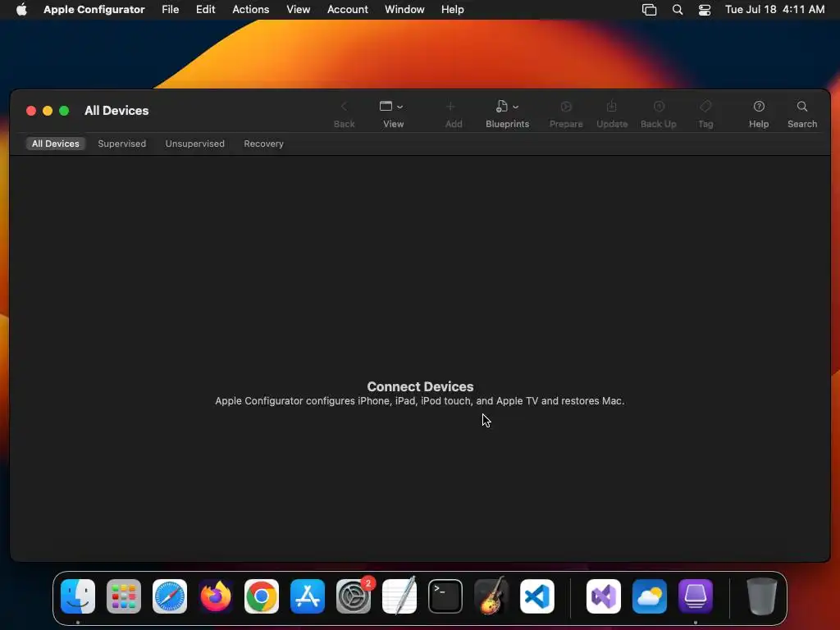
Task: Open the Account menu
Action: coord(348,10)
